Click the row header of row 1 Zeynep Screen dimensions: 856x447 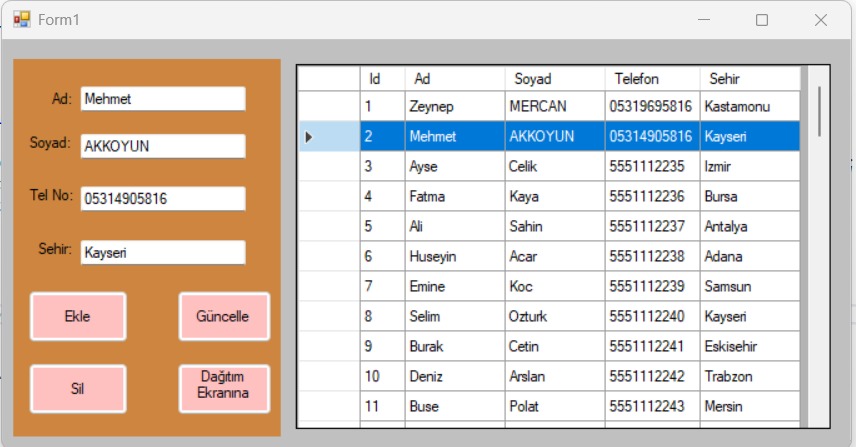(329, 106)
